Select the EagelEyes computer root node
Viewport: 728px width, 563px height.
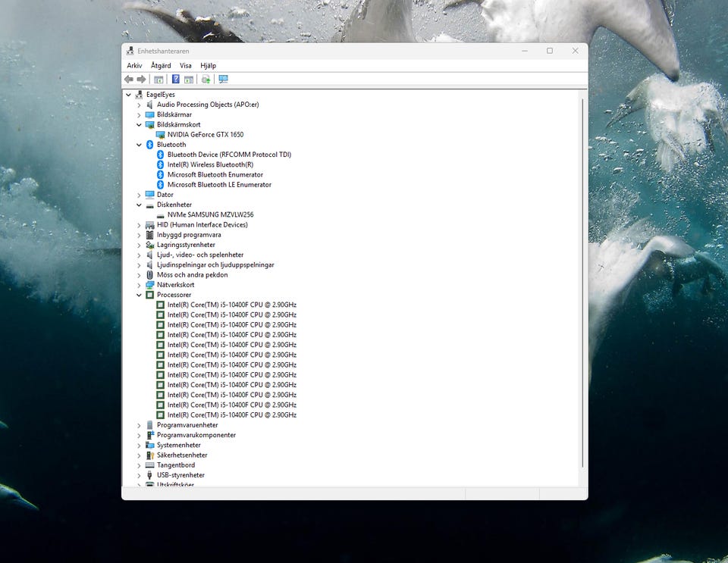(x=160, y=95)
